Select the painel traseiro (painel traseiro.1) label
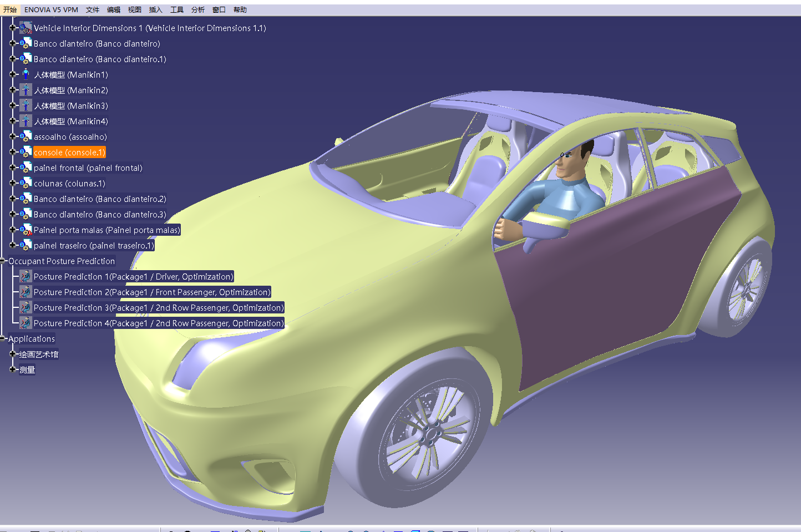Viewport: 801px width, 532px height. pos(94,245)
